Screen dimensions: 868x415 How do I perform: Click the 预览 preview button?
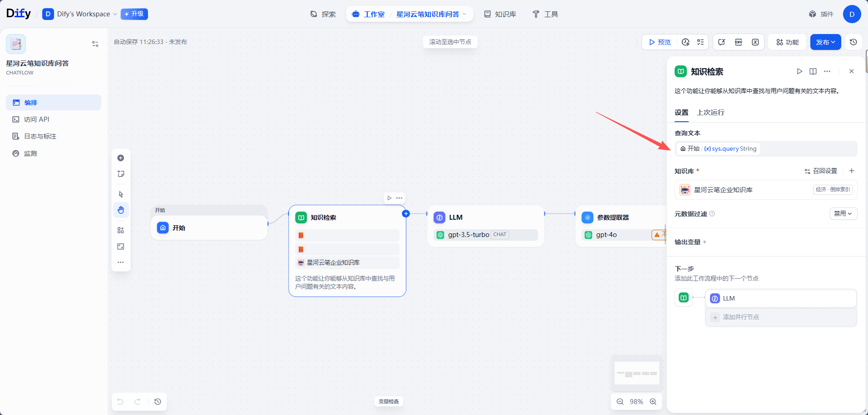pos(660,42)
